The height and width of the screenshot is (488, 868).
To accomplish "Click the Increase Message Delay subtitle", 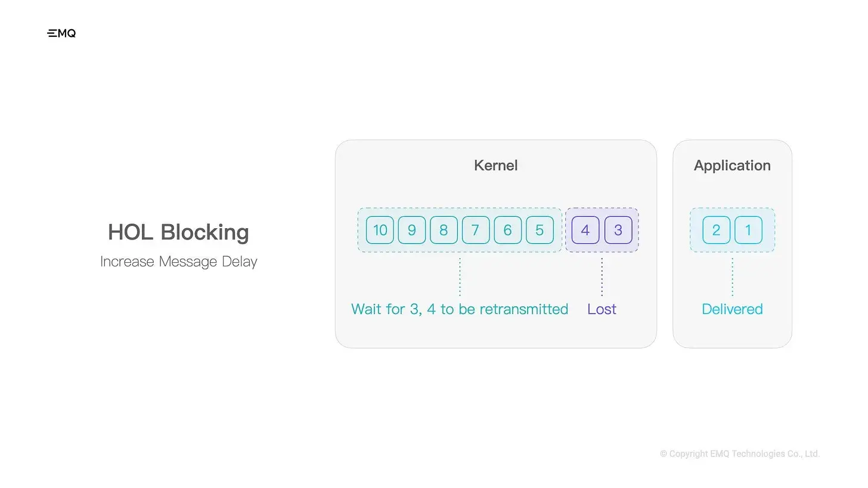I will (x=178, y=262).
